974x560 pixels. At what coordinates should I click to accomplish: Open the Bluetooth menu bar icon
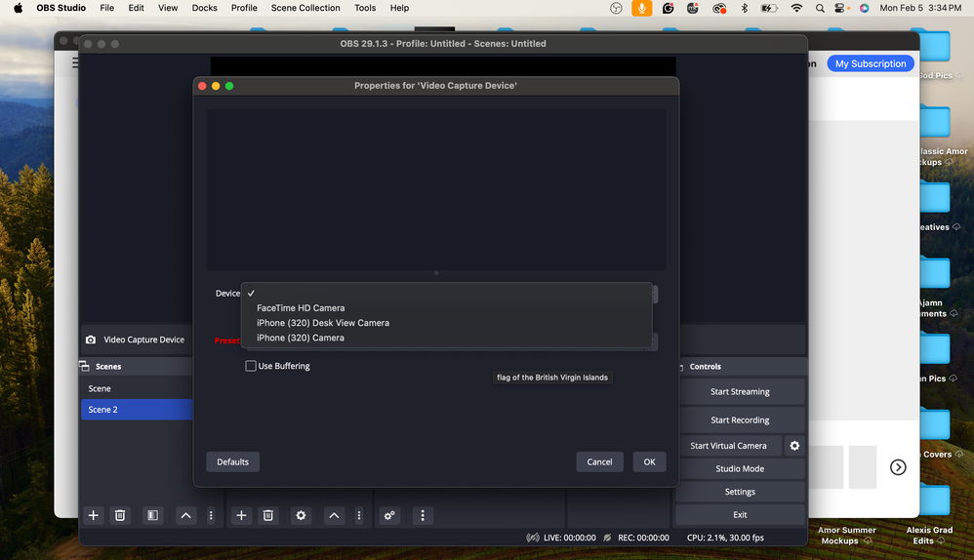point(745,8)
